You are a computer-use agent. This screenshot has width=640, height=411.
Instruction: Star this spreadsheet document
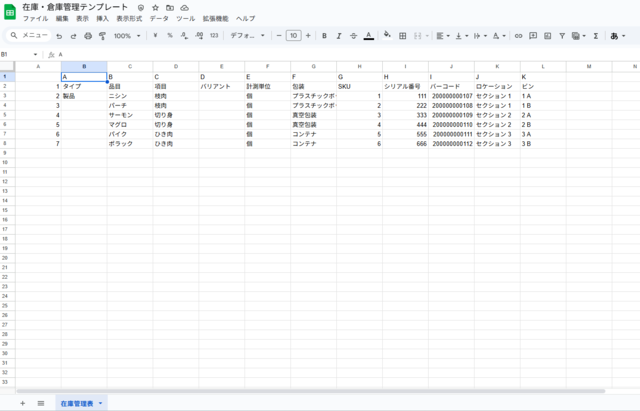click(x=155, y=7)
